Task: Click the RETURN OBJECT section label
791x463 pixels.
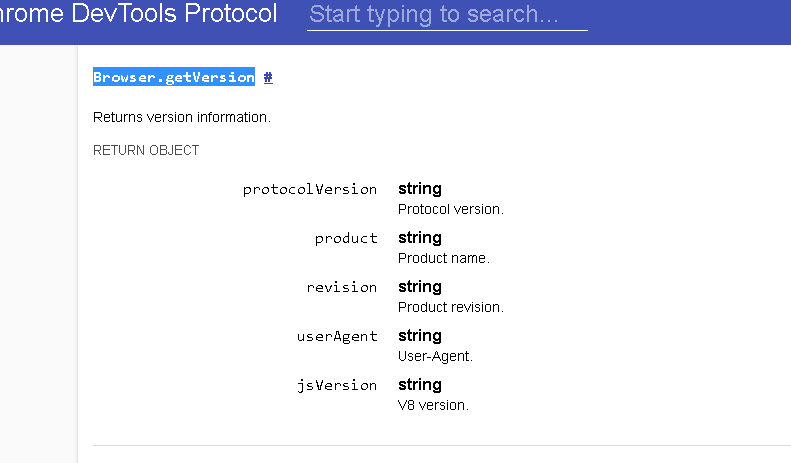Action: click(x=146, y=151)
